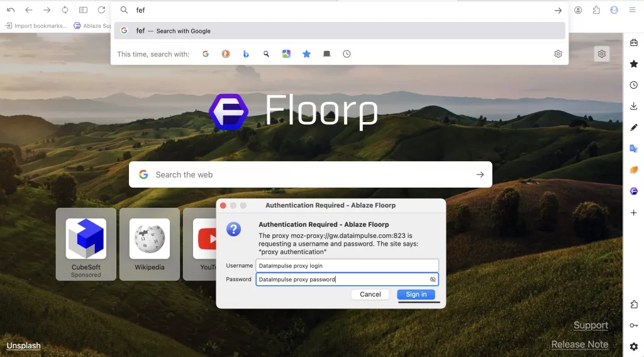Click the Username field in dialog
This screenshot has height=357, width=644.
[x=347, y=266]
